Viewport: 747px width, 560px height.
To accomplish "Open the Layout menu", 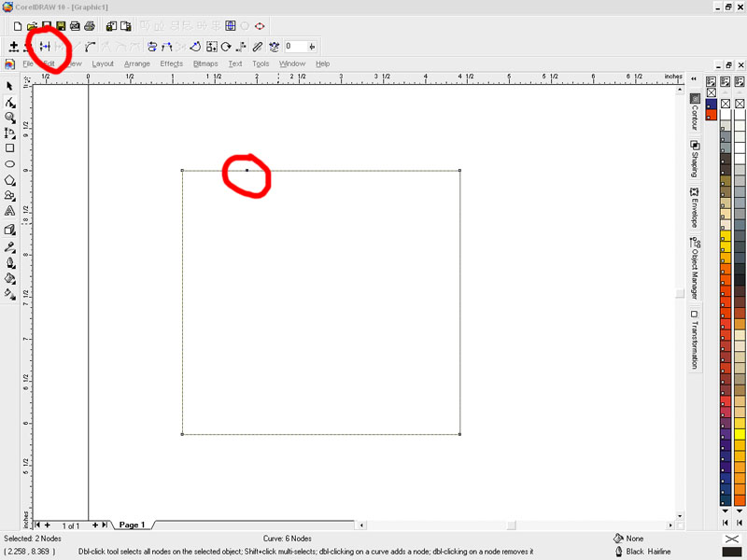I will point(103,63).
